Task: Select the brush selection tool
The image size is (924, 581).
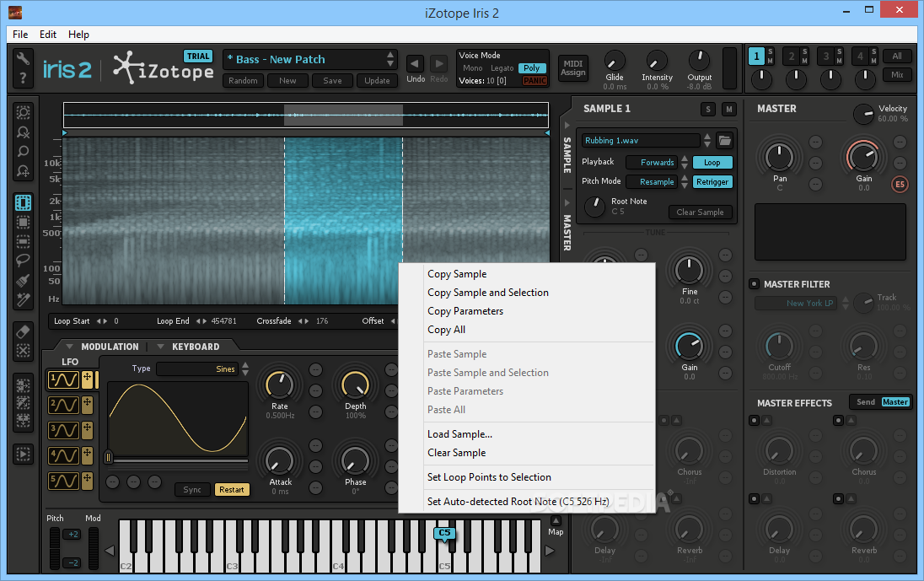Action: (x=23, y=281)
